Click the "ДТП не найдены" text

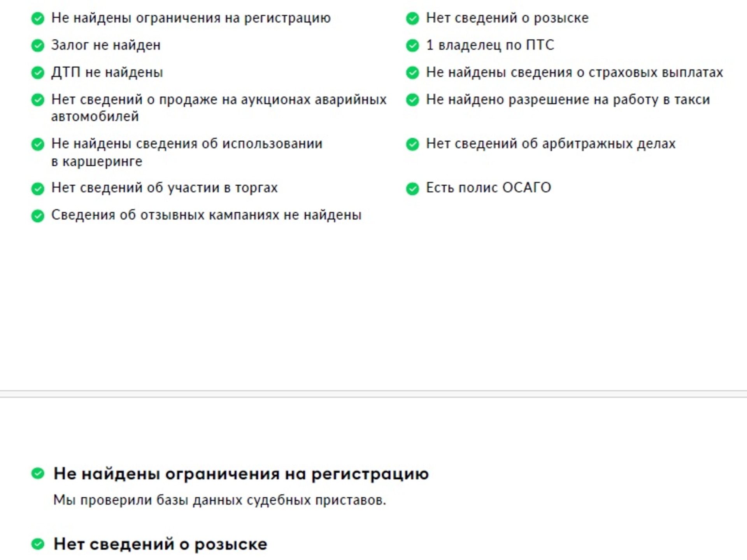coord(107,72)
